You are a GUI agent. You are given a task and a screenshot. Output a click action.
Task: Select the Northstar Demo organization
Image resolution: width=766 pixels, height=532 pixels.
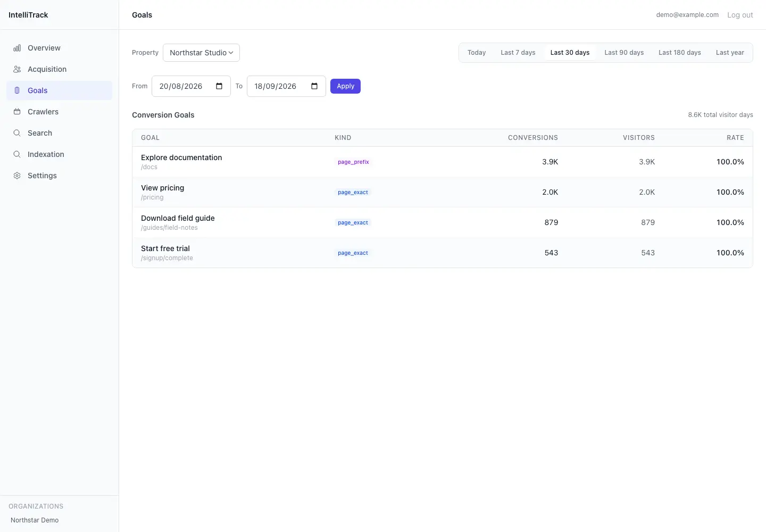(35, 520)
